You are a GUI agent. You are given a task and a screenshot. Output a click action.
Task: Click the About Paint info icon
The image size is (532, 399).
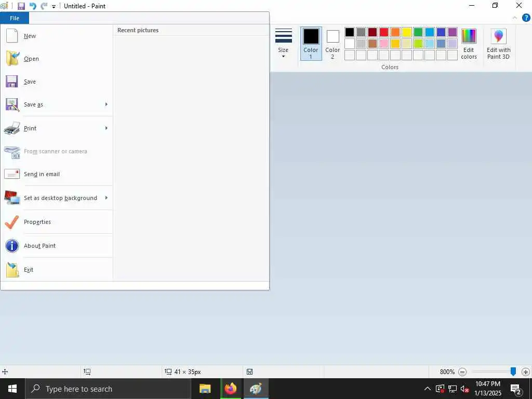(x=12, y=246)
